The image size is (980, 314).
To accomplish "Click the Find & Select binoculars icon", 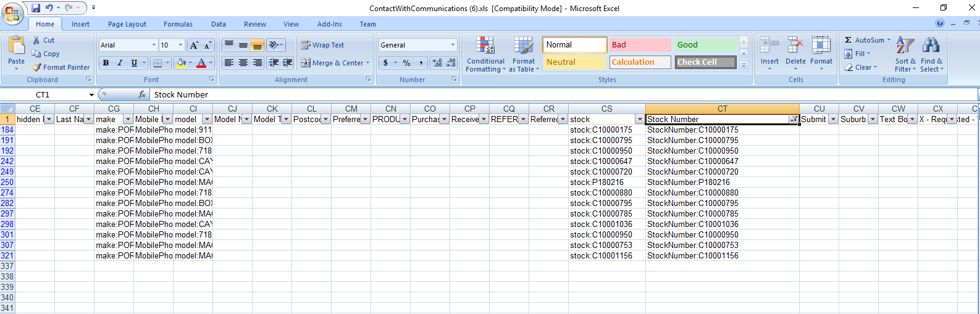I will click(x=931, y=46).
